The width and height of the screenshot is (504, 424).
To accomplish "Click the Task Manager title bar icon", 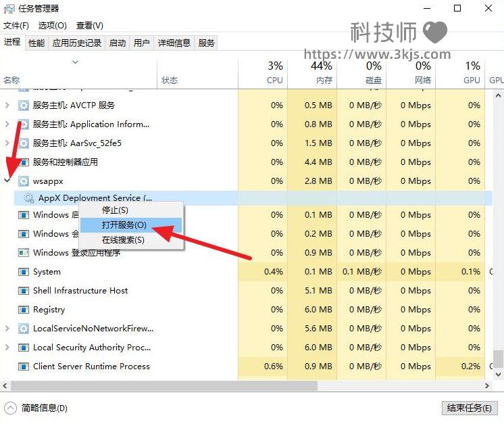I will click(x=9, y=9).
